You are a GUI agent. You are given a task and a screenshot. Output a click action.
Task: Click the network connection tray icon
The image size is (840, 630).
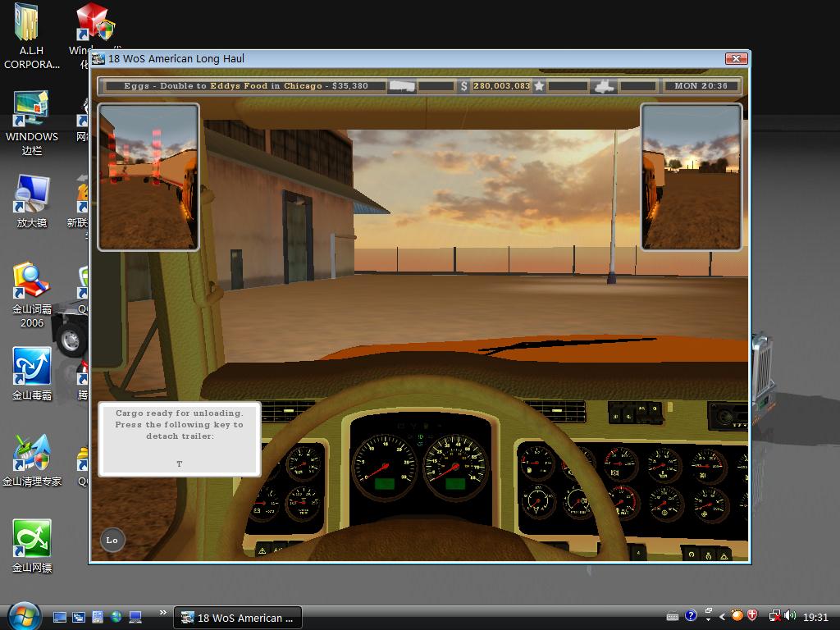tap(774, 616)
